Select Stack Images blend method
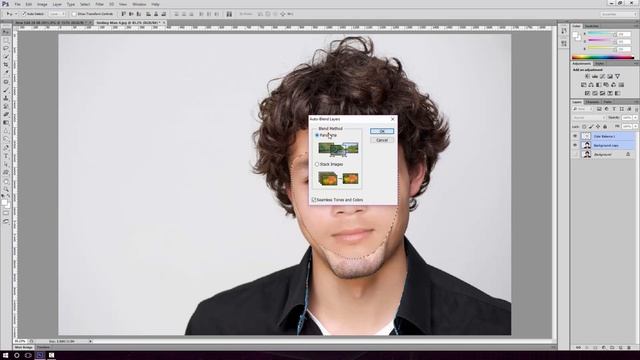The width and height of the screenshot is (640, 360). coord(317,164)
